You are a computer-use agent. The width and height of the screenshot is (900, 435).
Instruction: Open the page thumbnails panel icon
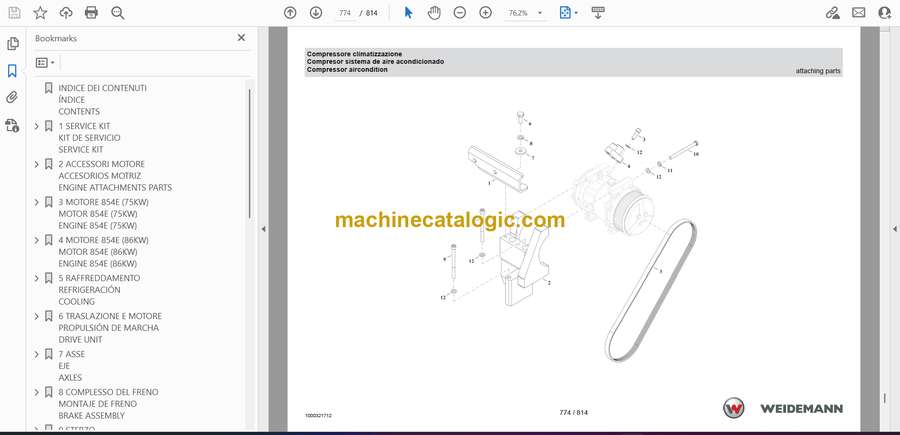12,44
